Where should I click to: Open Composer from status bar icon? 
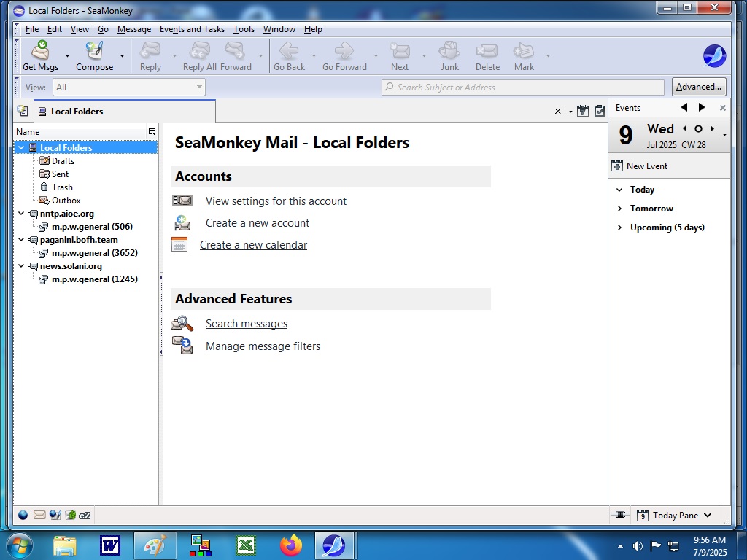point(55,515)
